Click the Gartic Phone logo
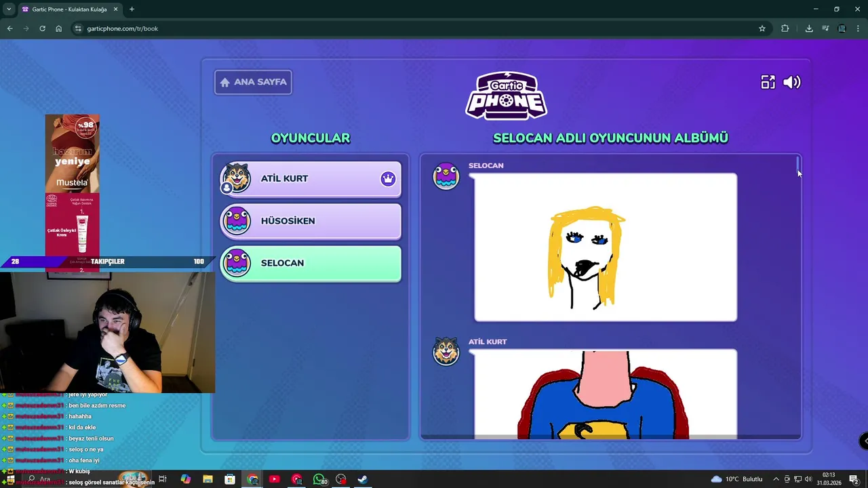868x488 pixels. click(507, 96)
